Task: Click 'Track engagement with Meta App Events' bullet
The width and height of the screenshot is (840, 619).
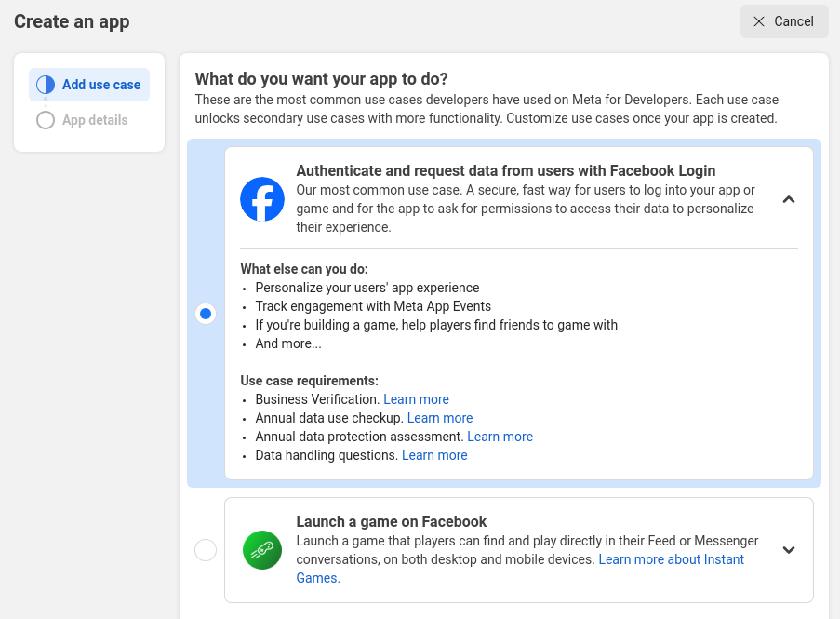Action: click(373, 306)
